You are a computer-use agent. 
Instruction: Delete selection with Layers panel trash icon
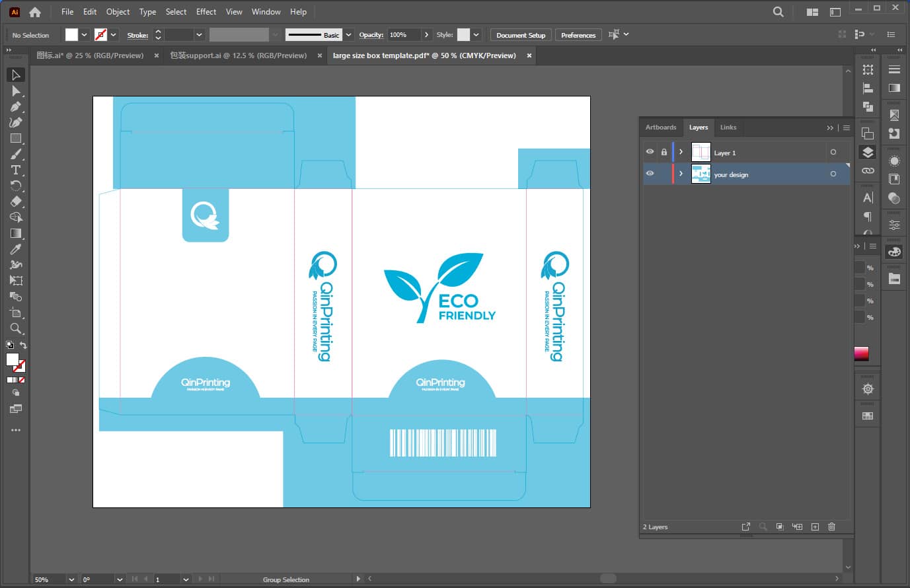tap(832, 527)
